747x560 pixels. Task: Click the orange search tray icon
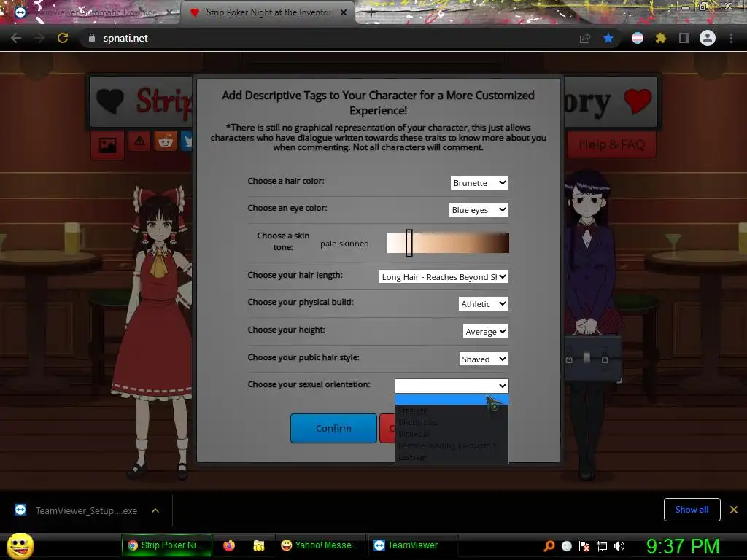click(549, 545)
